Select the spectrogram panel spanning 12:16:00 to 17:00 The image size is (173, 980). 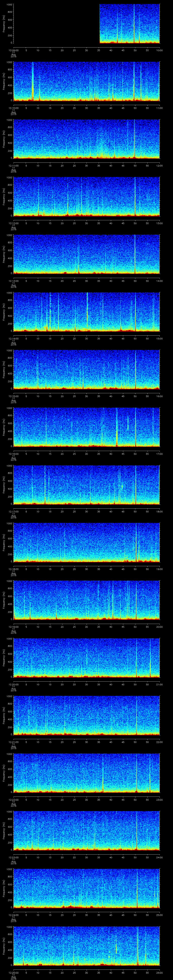point(86,427)
